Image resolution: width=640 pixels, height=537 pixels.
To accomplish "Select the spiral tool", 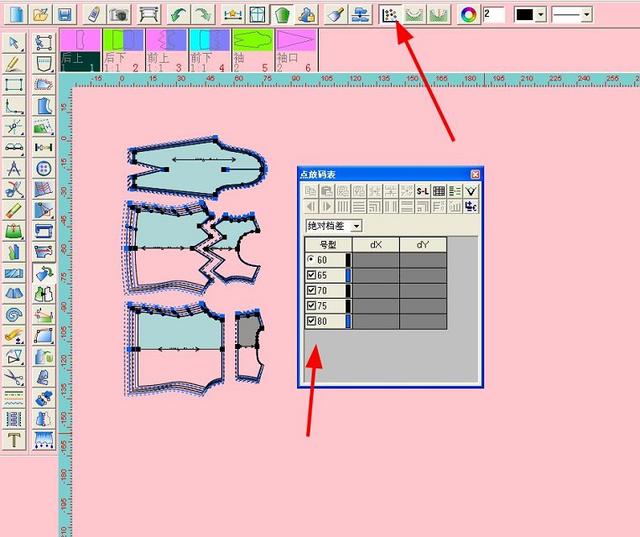I will point(13,315).
